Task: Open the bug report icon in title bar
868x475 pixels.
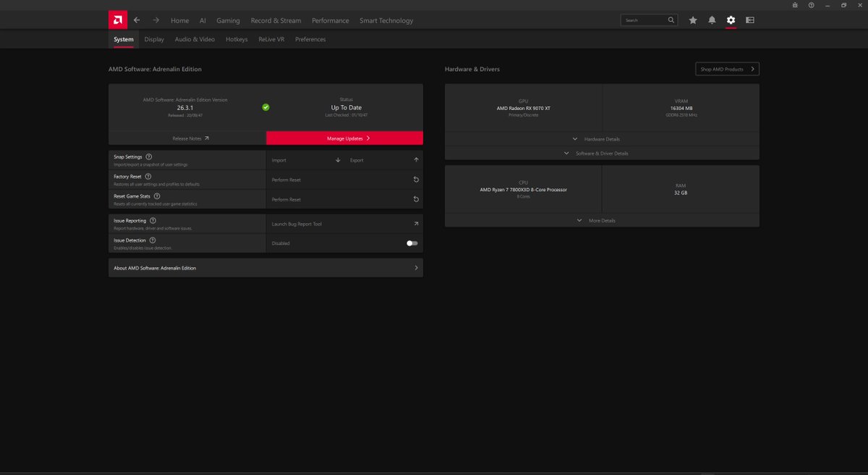Action: (x=795, y=5)
